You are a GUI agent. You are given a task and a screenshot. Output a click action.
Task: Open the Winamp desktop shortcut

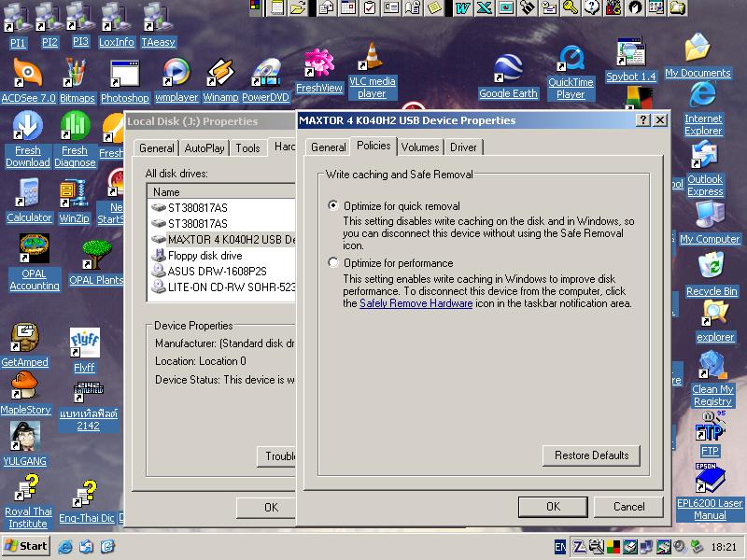coord(220,75)
